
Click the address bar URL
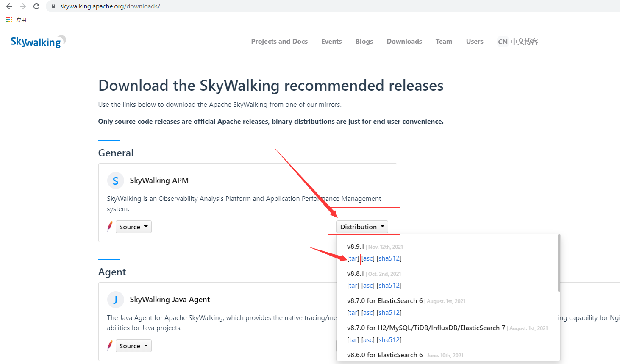pyautogui.click(x=110, y=6)
